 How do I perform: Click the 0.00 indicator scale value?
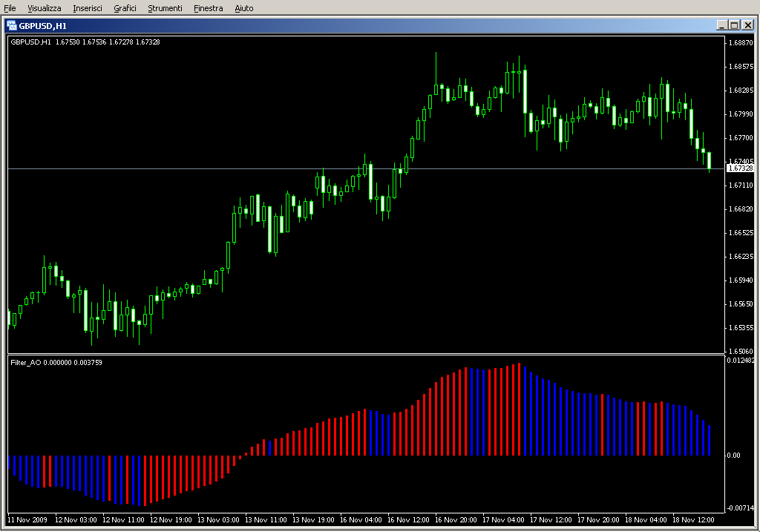point(733,455)
